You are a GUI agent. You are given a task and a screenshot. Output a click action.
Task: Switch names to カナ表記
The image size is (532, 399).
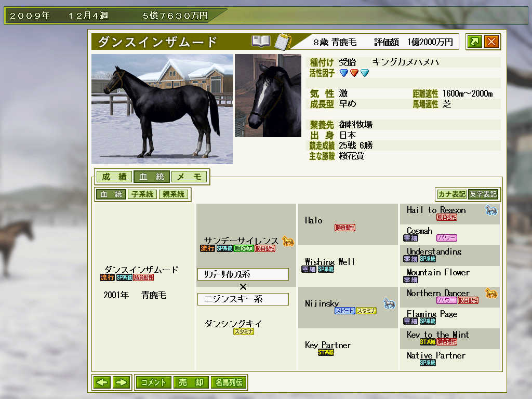(451, 194)
